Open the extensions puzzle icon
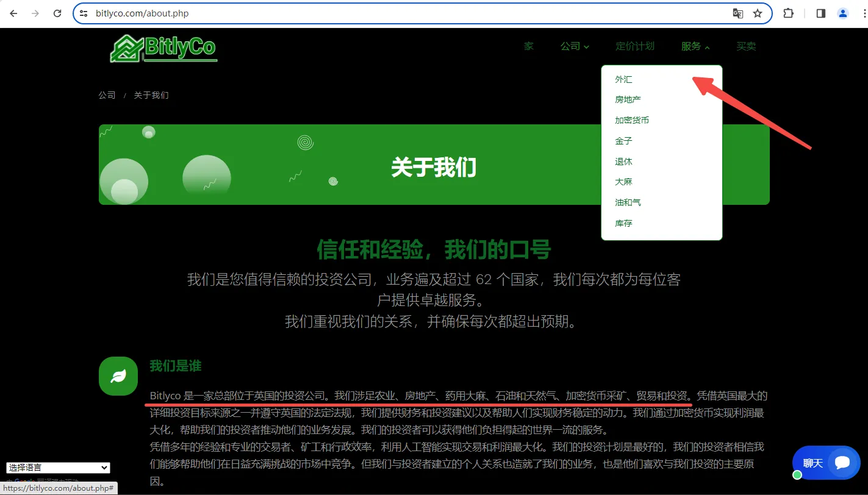868x495 pixels. click(x=788, y=13)
